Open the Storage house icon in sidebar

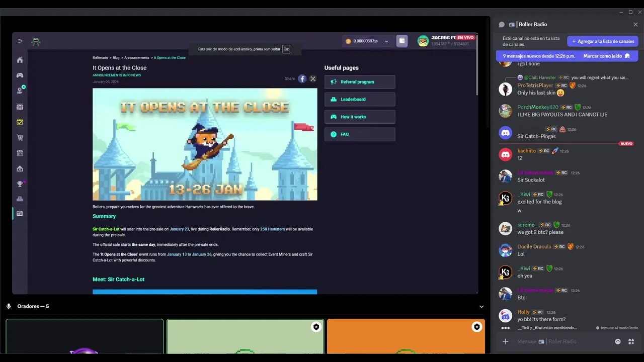click(20, 168)
